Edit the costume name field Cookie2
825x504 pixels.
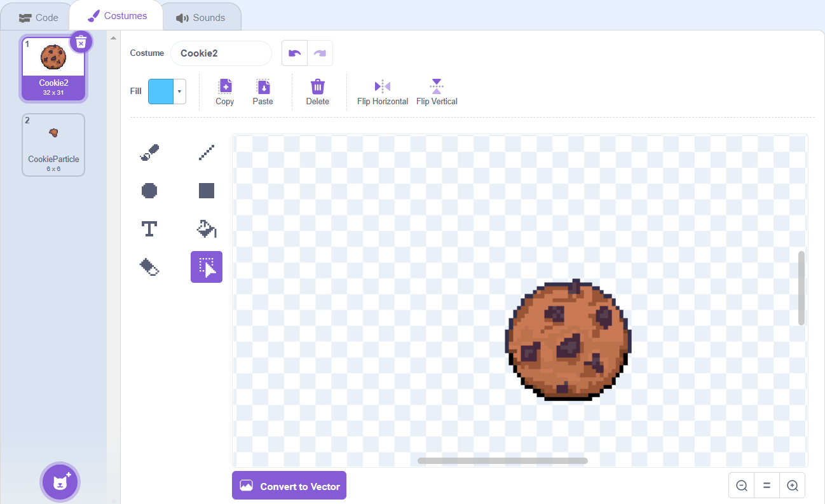click(221, 53)
